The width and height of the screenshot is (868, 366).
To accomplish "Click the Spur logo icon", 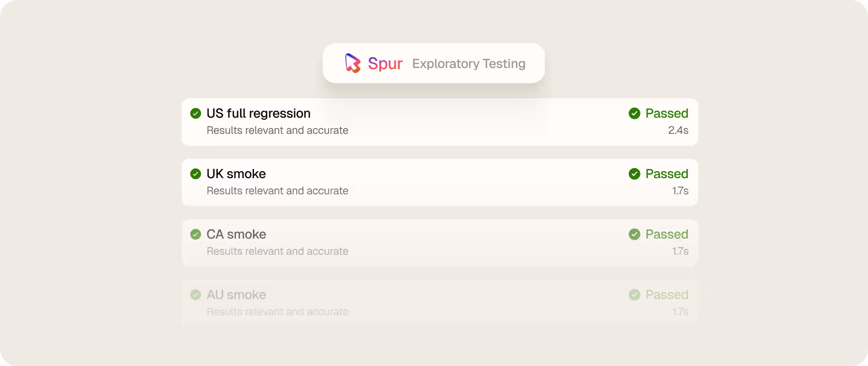I will click(x=353, y=63).
